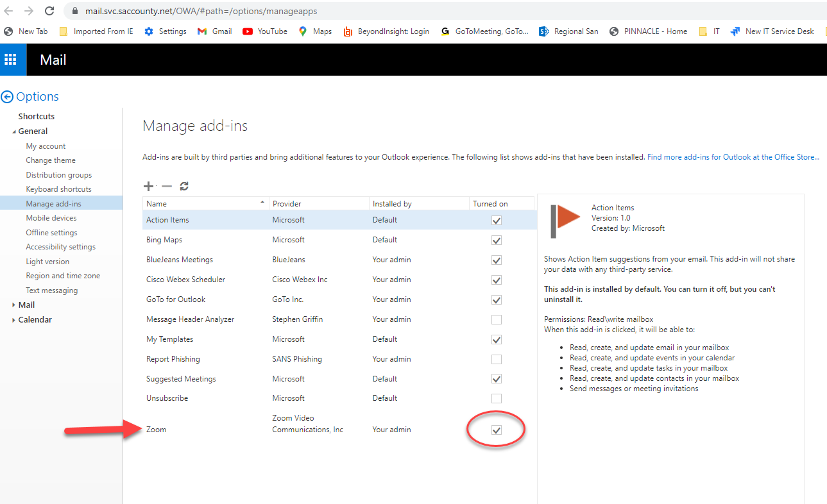
Task: Open Regional San SharePoint bookmark
Action: click(568, 31)
